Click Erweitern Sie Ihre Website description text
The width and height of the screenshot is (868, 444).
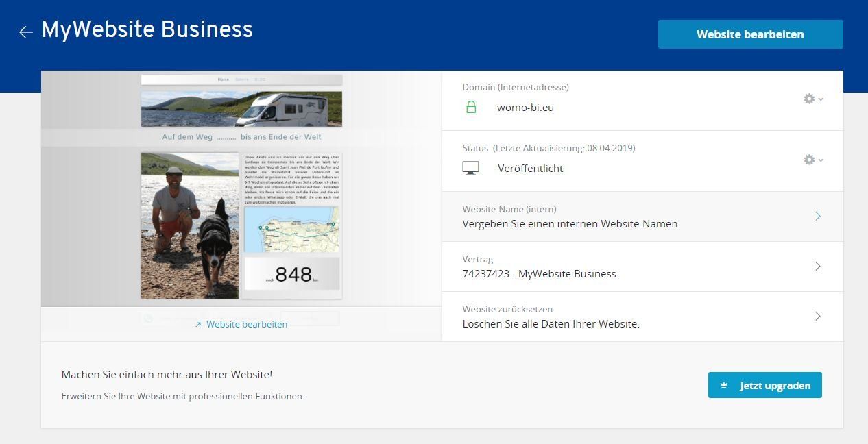[x=183, y=396]
